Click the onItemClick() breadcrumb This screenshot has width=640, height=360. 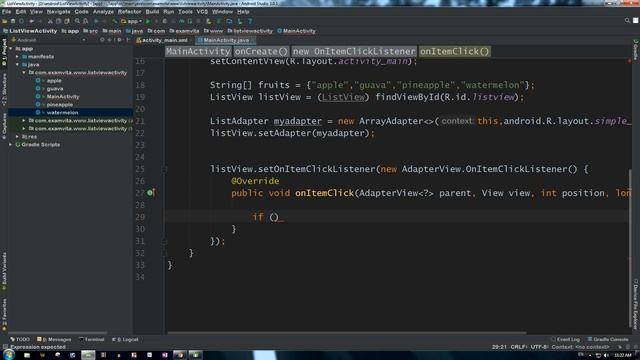[x=454, y=51]
